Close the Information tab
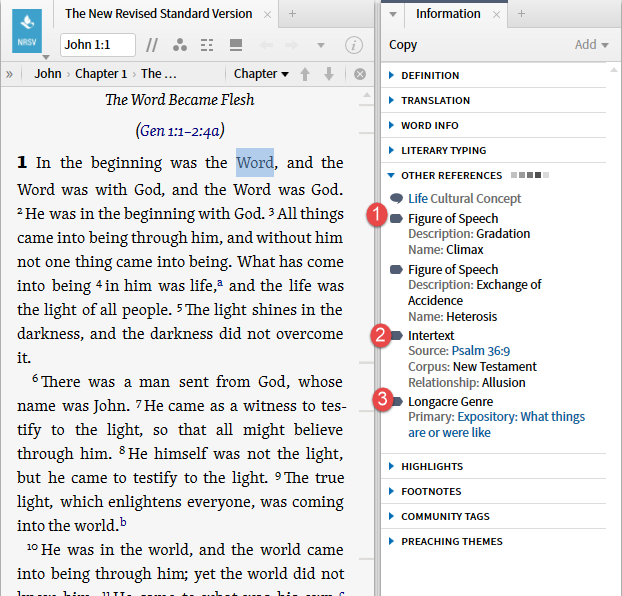 pos(496,15)
